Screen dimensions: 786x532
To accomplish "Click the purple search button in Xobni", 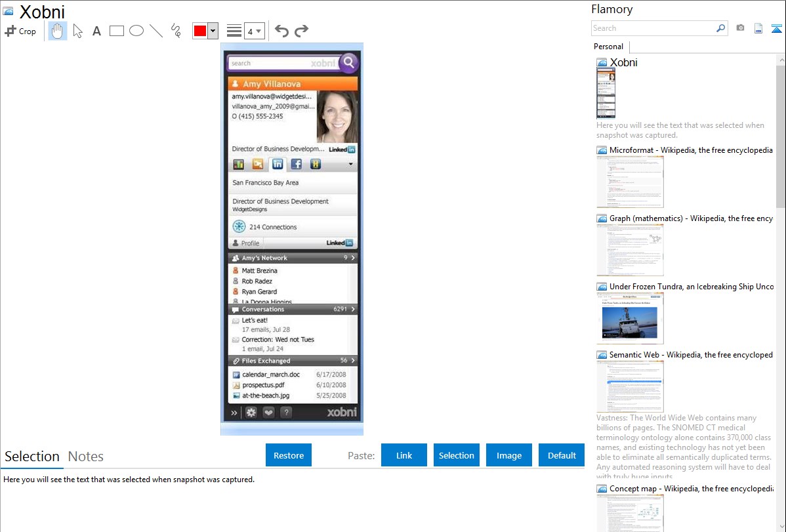I will [x=349, y=63].
